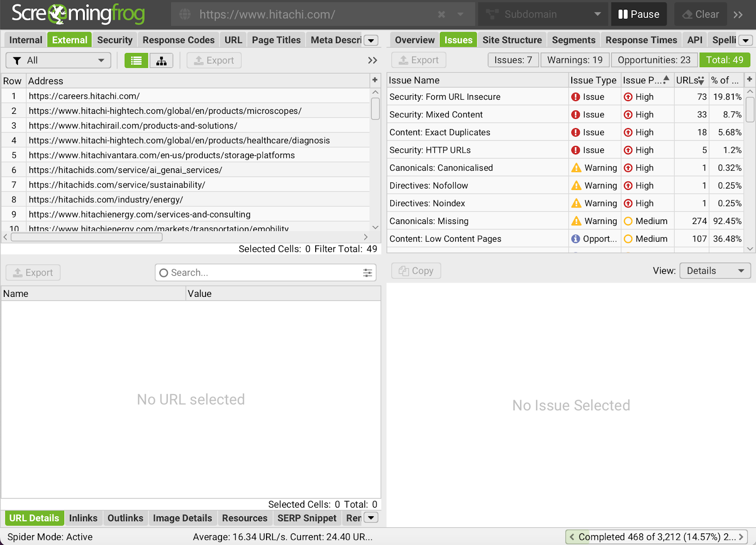Open URL history dropdown arrow
This screenshot has width=756, height=545.
(460, 15)
